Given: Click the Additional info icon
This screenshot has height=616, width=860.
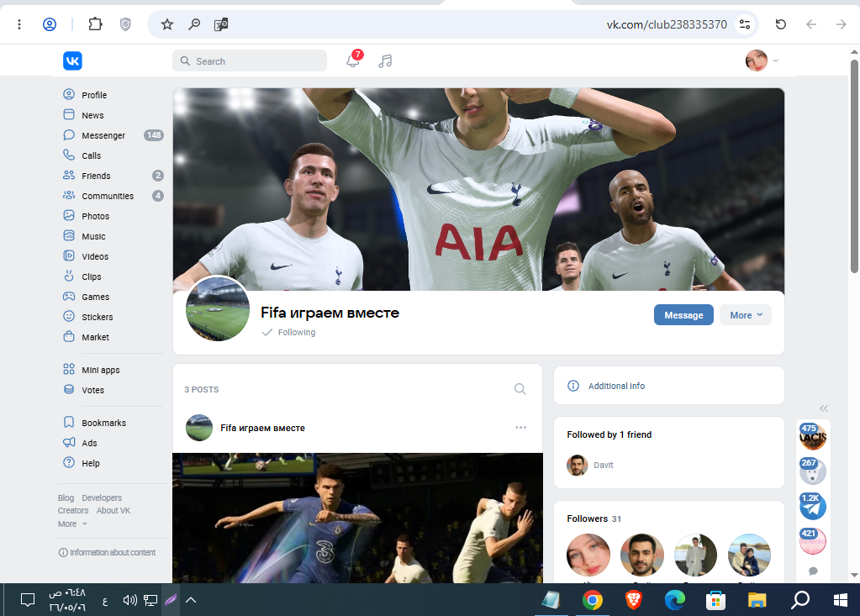Looking at the screenshot, I should pyautogui.click(x=573, y=386).
